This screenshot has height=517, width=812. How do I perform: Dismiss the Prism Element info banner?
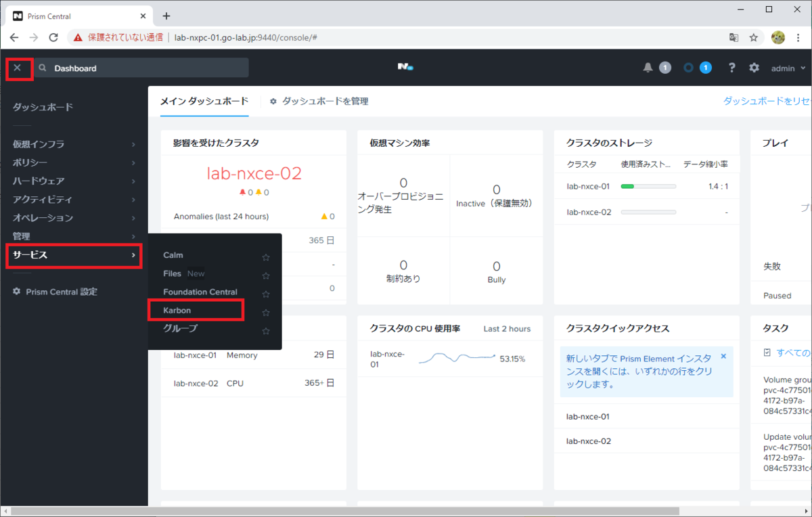(x=723, y=356)
